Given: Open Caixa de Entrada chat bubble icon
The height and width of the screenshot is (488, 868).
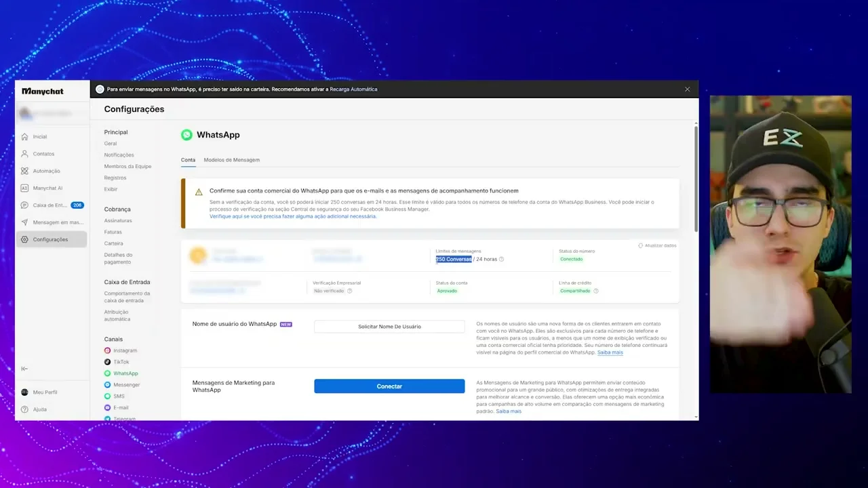Looking at the screenshot, I should (x=25, y=205).
